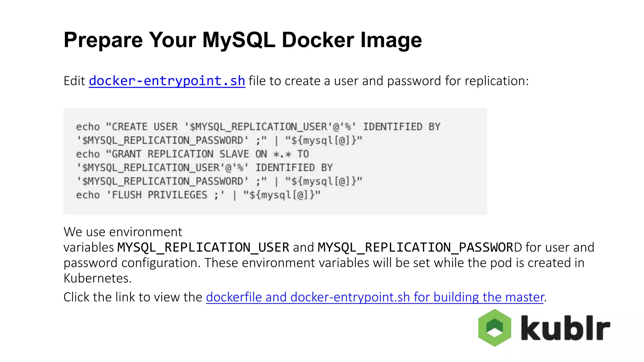Click the inline MYSQL_REPLICATION_PASSWORD variable in the paragraph
Image resolution: width=644 pixels, height=362 pixels.
(x=420, y=247)
